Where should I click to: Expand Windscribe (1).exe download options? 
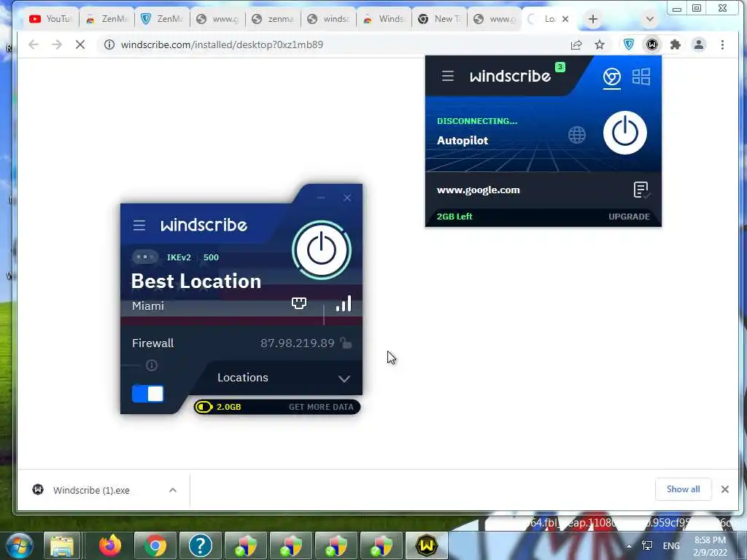click(173, 490)
